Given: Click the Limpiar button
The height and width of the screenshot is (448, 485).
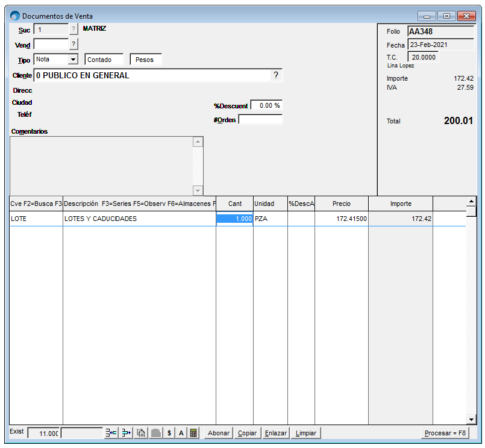Looking at the screenshot, I should (x=306, y=433).
